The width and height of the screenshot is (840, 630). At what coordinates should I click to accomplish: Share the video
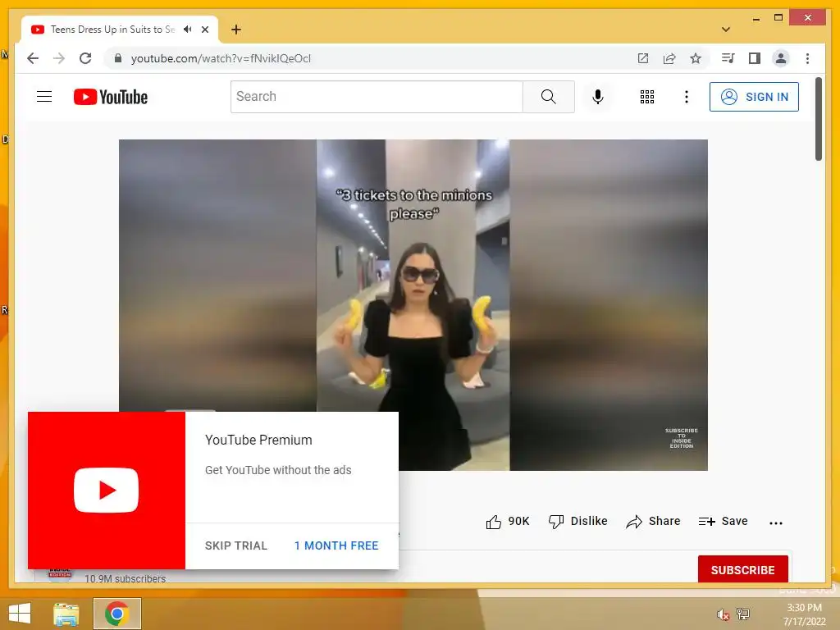[x=653, y=521]
